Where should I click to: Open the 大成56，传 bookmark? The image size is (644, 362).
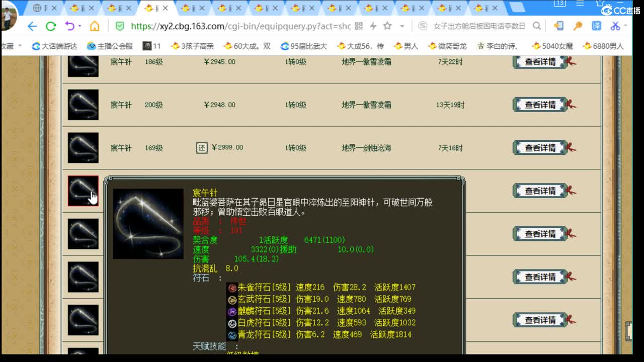pos(360,46)
